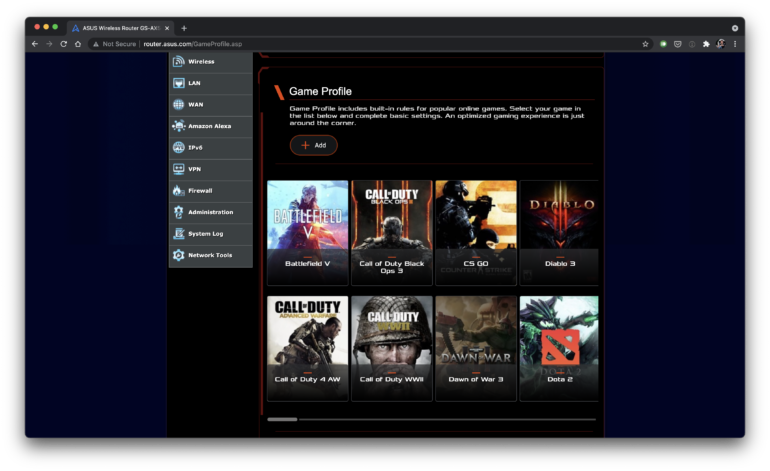
Task: Click the Network Tools icon
Action: (179, 255)
